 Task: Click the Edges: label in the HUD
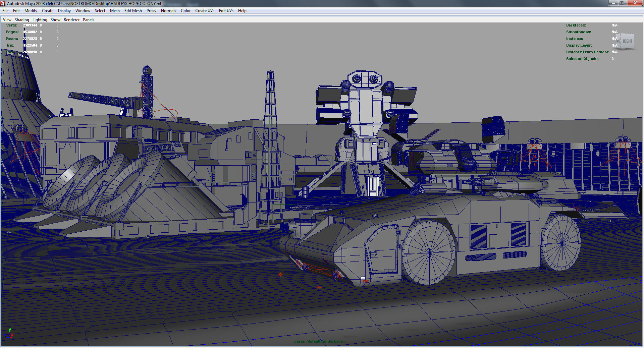pos(12,32)
